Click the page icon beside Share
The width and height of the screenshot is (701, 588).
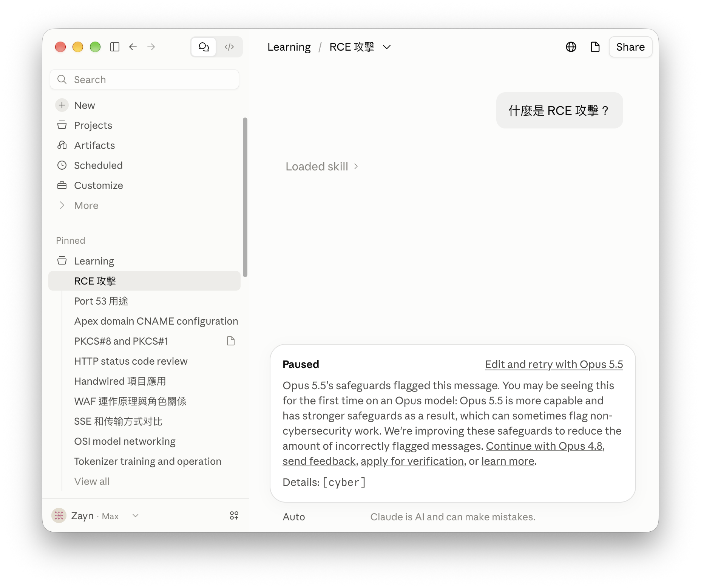[x=595, y=47]
